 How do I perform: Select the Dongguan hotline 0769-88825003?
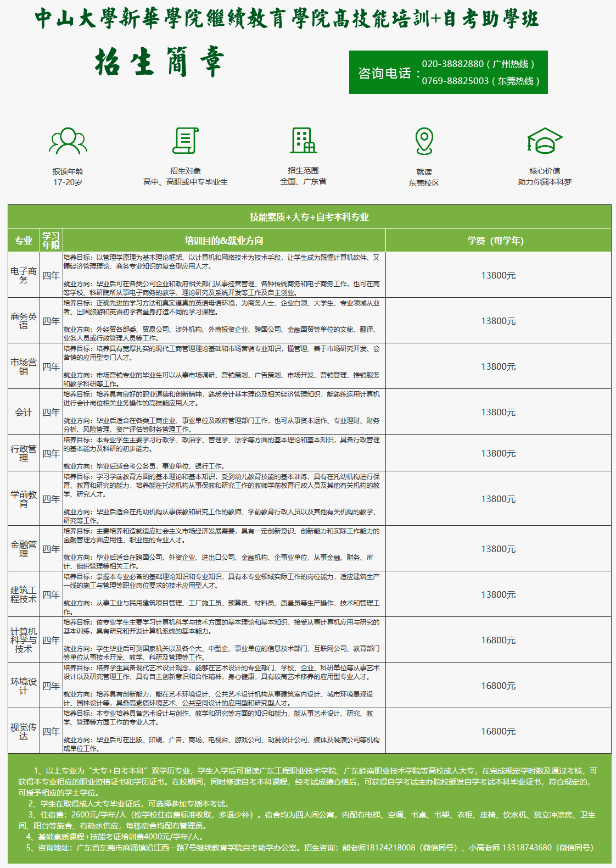point(455,81)
